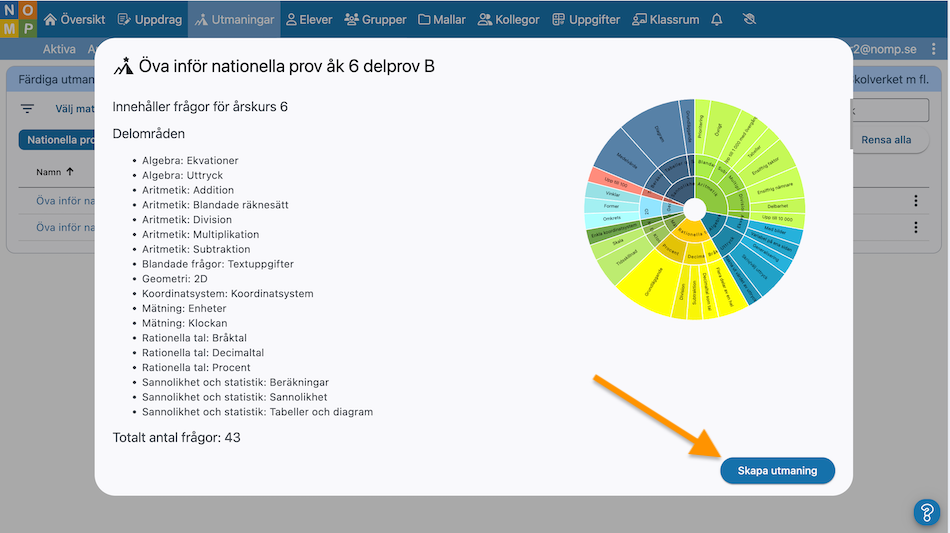Open the help question mark icon
This screenshot has width=950, height=533.
[927, 512]
